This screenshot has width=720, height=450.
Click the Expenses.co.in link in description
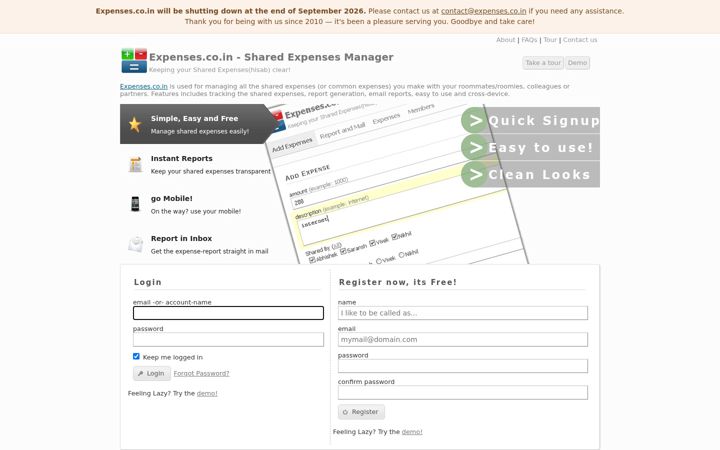tap(144, 86)
